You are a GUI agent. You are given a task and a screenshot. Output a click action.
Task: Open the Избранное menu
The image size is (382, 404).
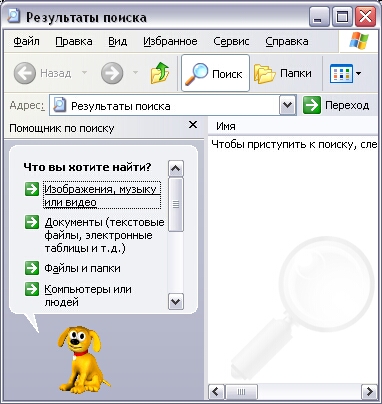pyautogui.click(x=170, y=41)
